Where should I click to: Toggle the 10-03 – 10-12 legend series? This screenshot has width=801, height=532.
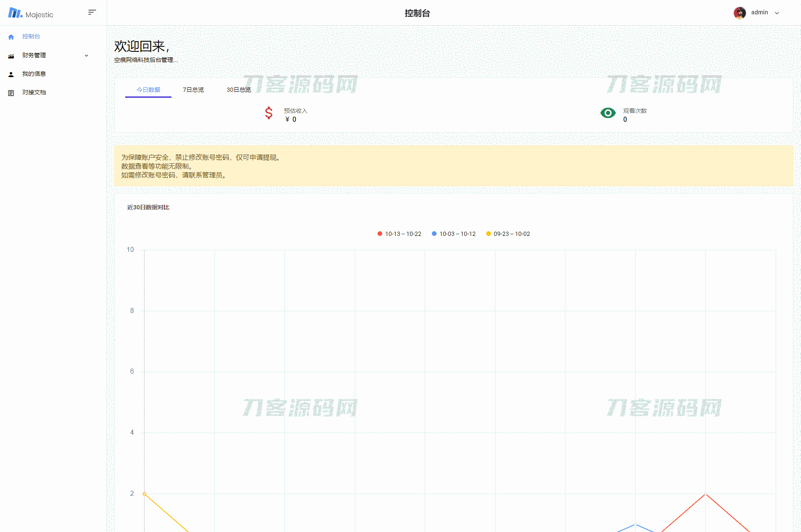454,234
